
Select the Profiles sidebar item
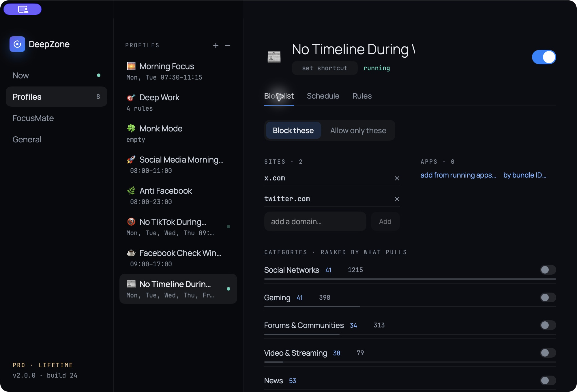click(57, 97)
